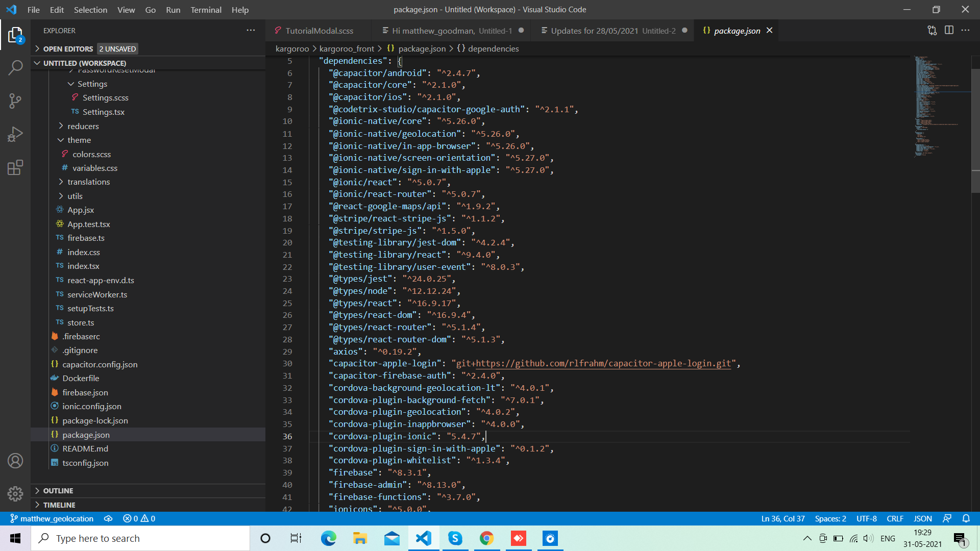The width and height of the screenshot is (980, 551).
Task: Open the Source Control view
Action: pos(15,101)
